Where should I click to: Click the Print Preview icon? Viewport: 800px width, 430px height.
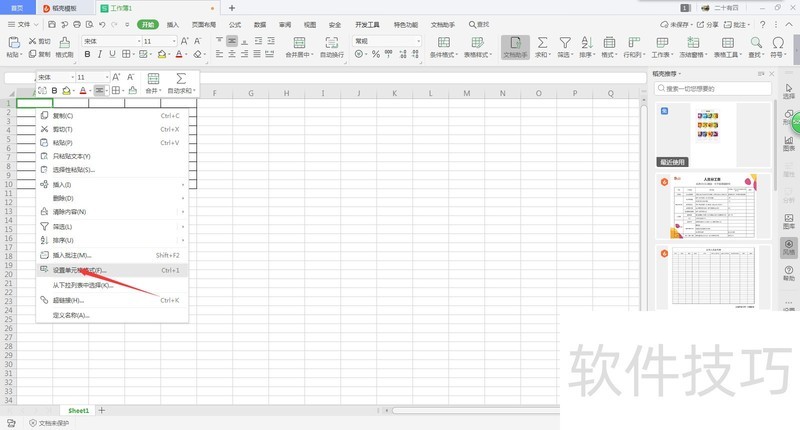[x=90, y=24]
